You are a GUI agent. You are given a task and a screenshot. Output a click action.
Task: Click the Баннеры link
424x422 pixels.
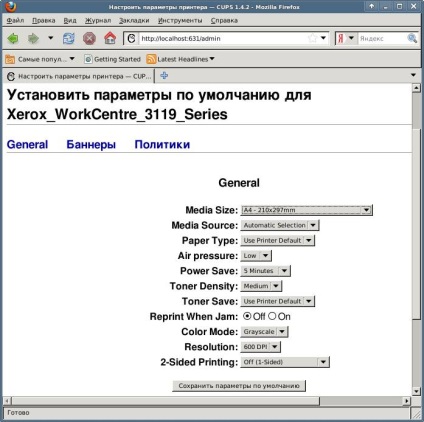91,144
